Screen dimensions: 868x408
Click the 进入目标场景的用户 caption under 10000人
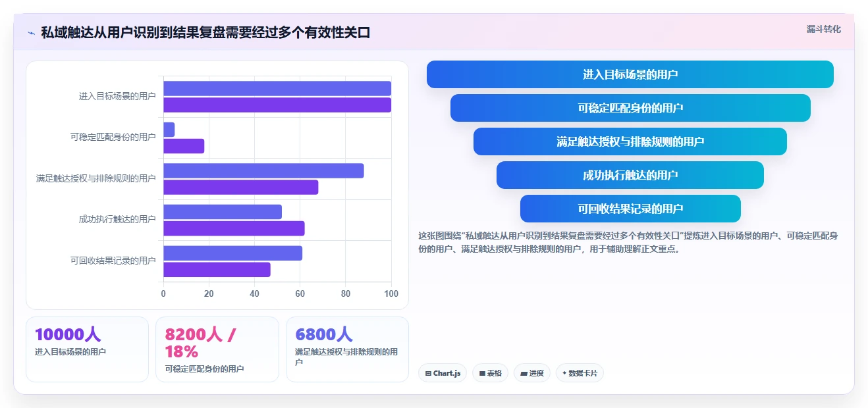coord(70,352)
